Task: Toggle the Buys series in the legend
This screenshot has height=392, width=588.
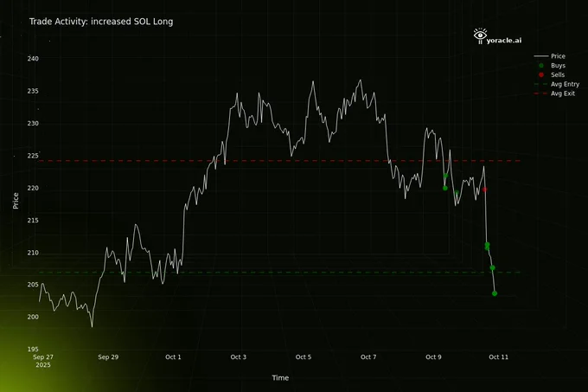Action: tap(549, 65)
